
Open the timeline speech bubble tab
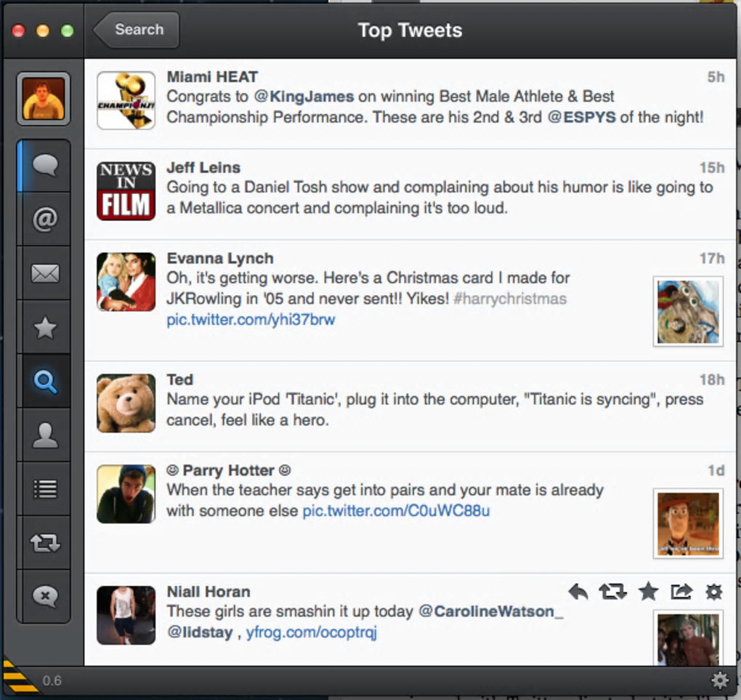click(44, 166)
